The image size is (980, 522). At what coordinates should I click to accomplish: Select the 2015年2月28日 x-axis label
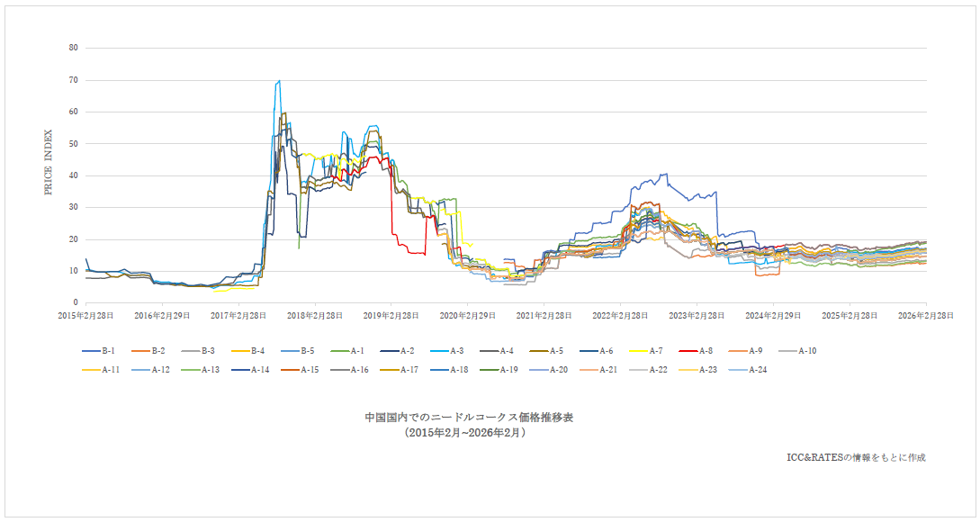pos(86,316)
